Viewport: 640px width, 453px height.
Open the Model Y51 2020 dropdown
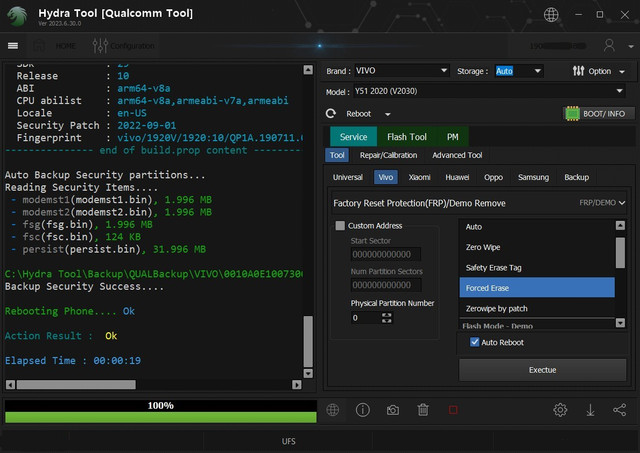489,91
